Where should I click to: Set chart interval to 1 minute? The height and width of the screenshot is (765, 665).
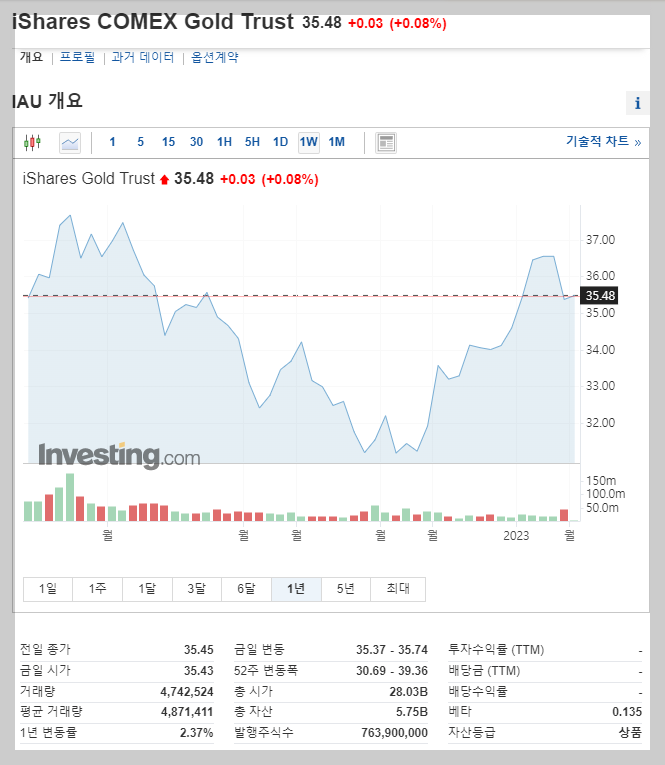click(x=112, y=142)
